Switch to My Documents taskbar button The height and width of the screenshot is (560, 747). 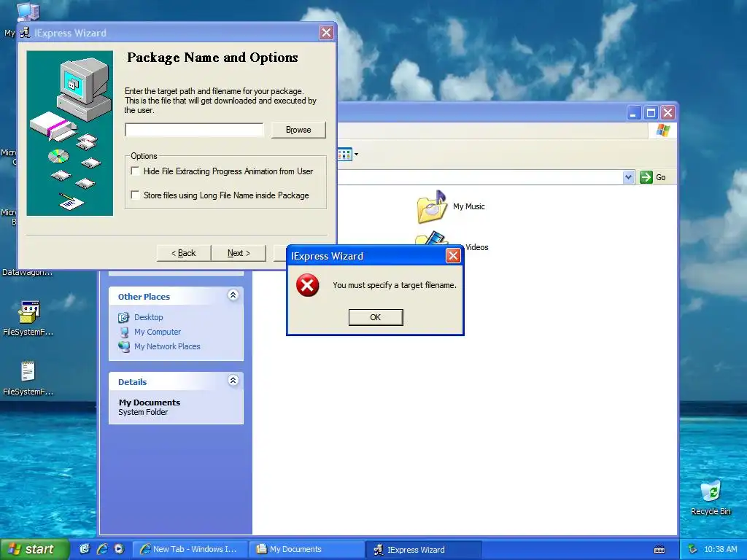tap(306, 550)
